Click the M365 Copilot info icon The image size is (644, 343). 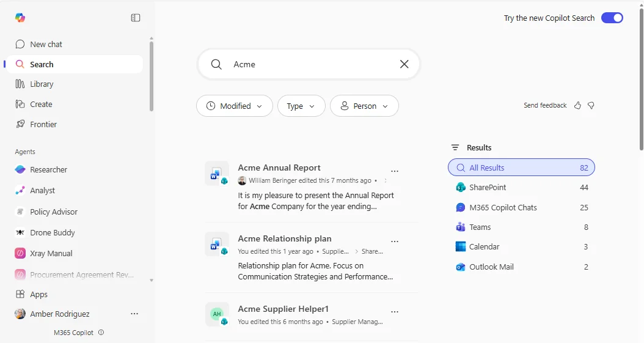pyautogui.click(x=101, y=333)
